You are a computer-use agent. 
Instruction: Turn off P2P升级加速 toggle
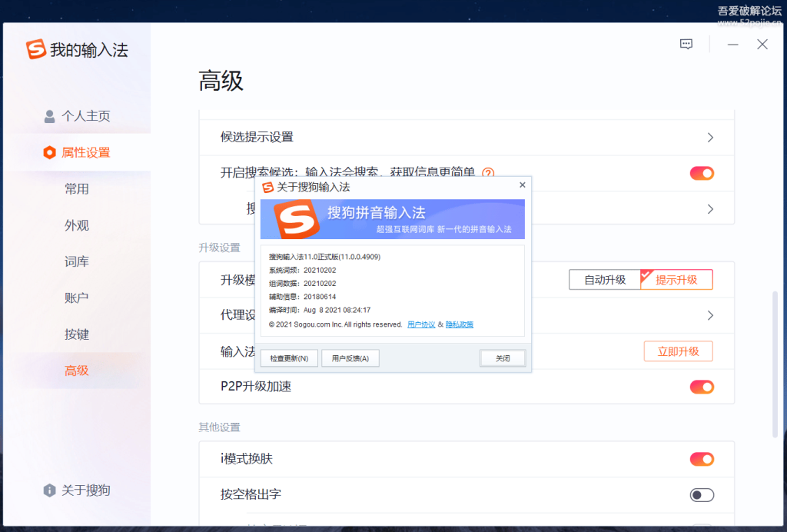[702, 387]
